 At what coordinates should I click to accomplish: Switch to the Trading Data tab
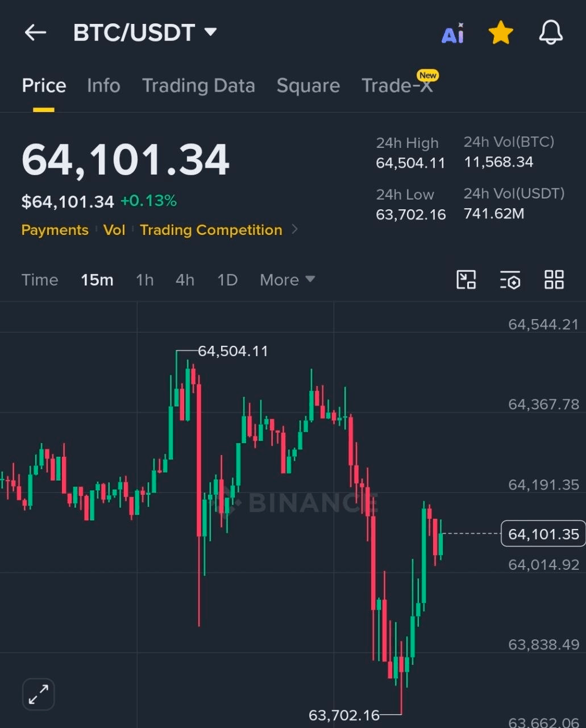pyautogui.click(x=198, y=86)
